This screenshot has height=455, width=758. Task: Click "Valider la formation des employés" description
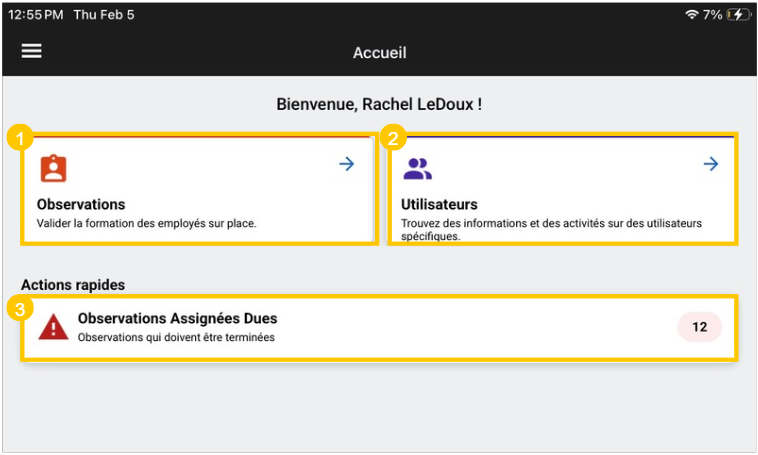pyautogui.click(x=146, y=224)
